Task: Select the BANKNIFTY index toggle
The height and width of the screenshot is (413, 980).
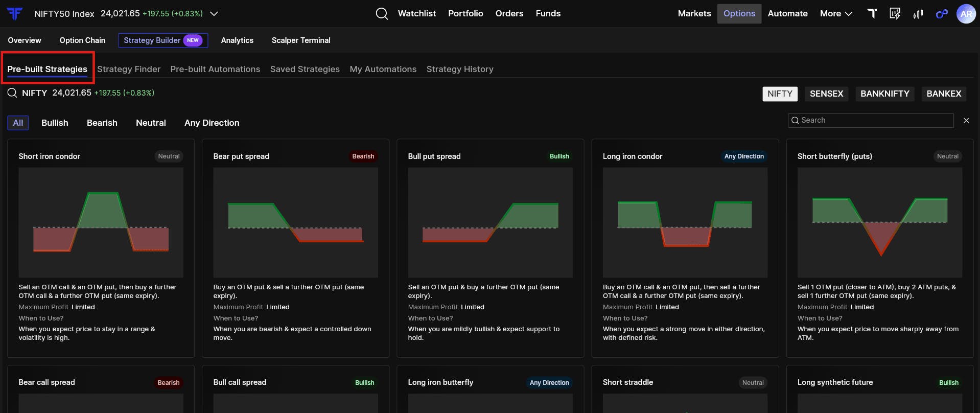Action: click(884, 94)
